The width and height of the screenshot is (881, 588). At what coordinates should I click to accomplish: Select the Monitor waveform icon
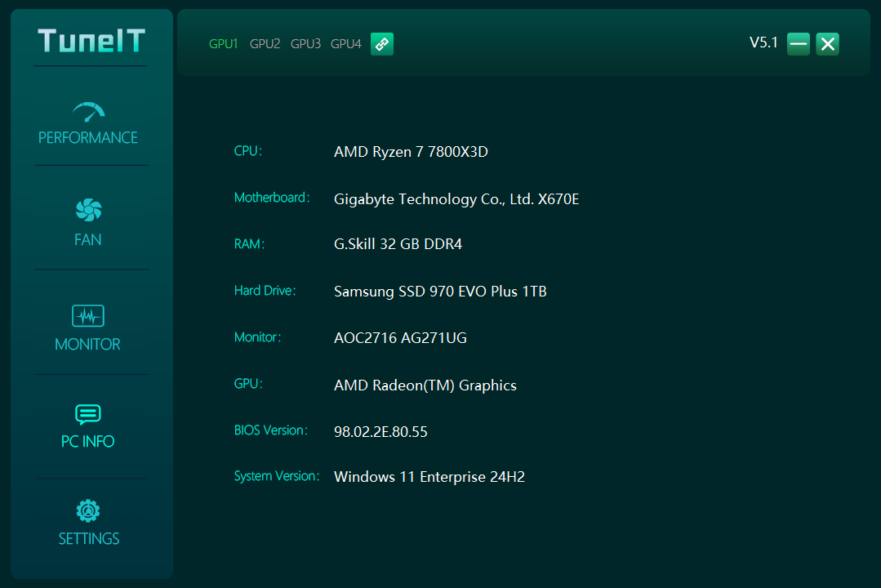pyautogui.click(x=88, y=316)
